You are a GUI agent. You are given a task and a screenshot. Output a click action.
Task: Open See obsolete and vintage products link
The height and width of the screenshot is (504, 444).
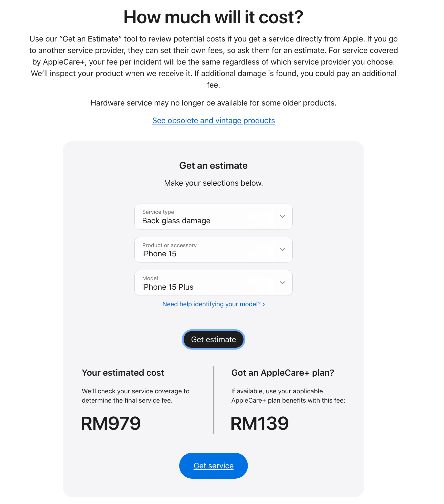coord(213,121)
